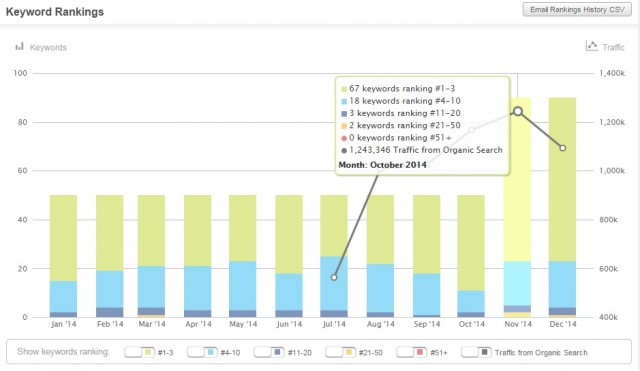Click the Oct '14 bar
The image size is (640, 371).
(471, 256)
